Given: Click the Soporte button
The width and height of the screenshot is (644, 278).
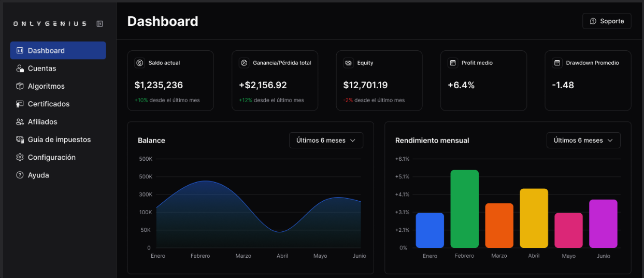Looking at the screenshot, I should (x=607, y=21).
